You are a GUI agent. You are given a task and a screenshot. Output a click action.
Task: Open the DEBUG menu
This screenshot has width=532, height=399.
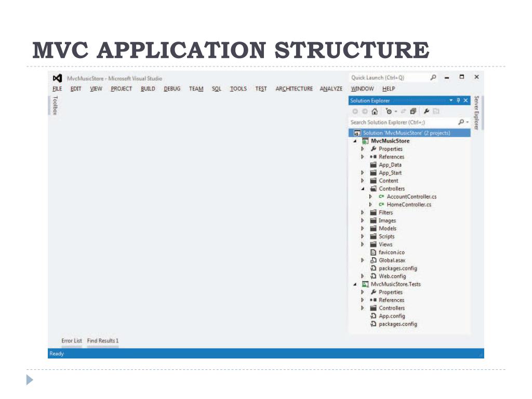point(172,89)
